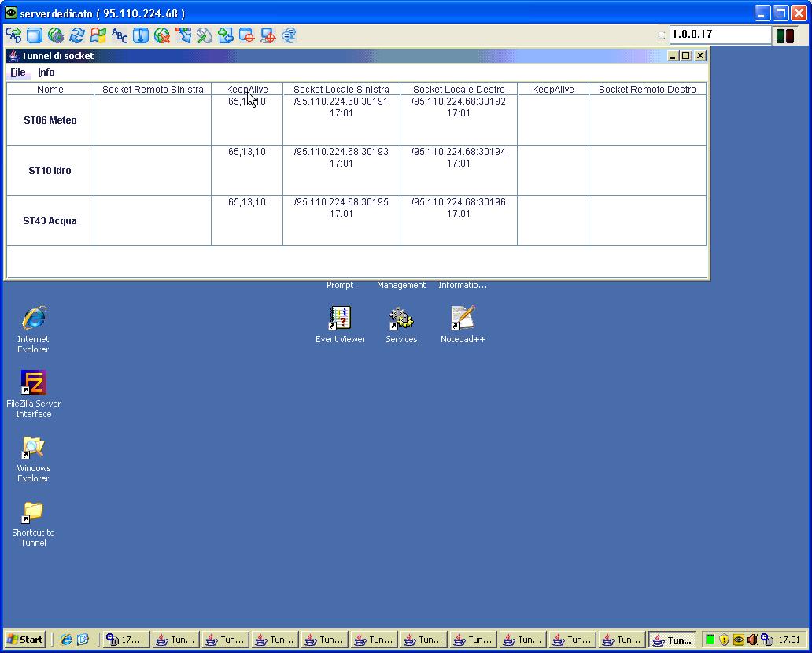Click the Socket Locale Sinistra column header
The image size is (812, 653).
point(341,90)
